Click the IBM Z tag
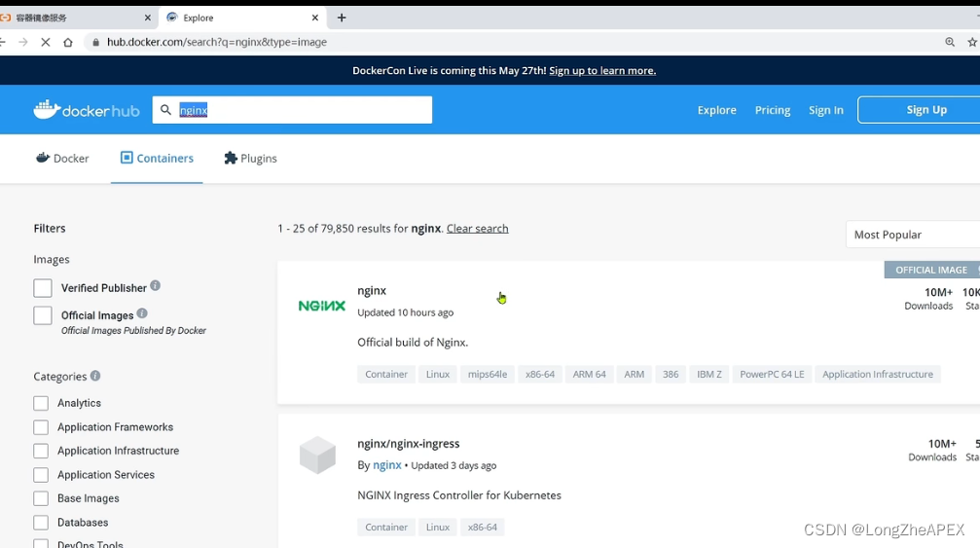This screenshot has height=548, width=980. 709,375
